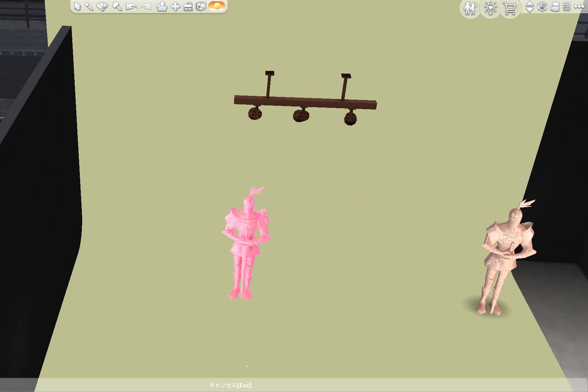
Task: Go up one floor level
Action: click(530, 4)
